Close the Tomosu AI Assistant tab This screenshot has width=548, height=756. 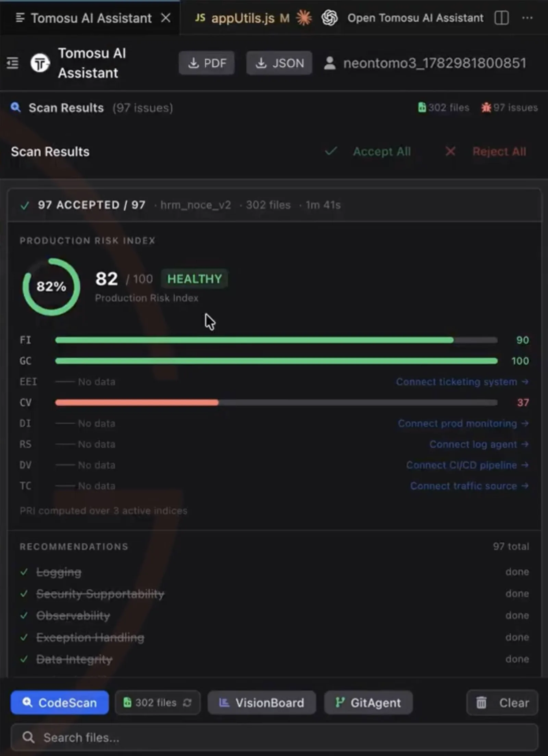(166, 18)
